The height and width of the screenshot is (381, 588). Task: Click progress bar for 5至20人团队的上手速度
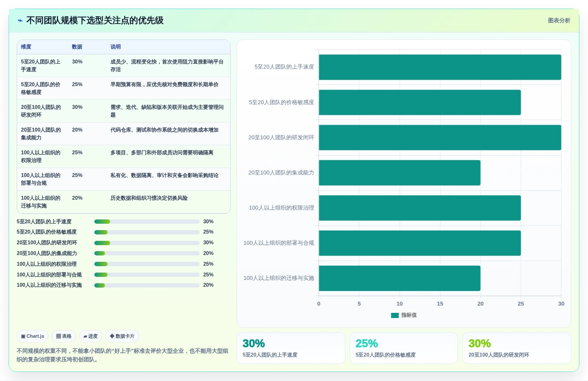(x=147, y=222)
